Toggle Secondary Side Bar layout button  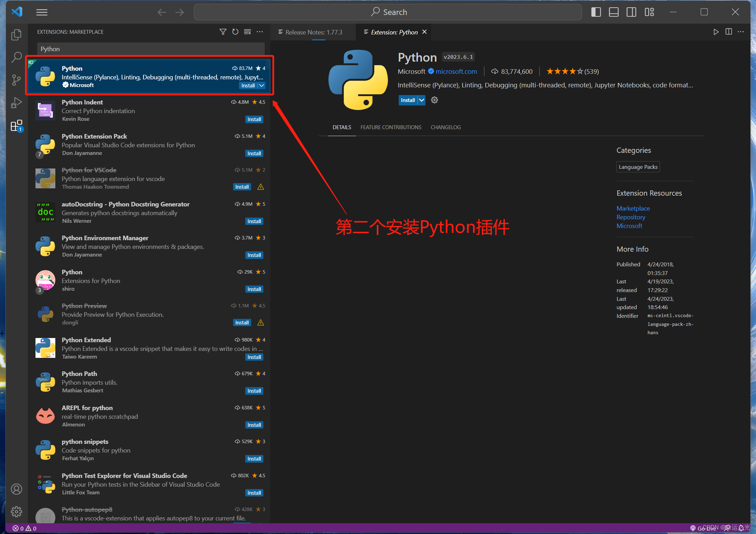coord(631,12)
